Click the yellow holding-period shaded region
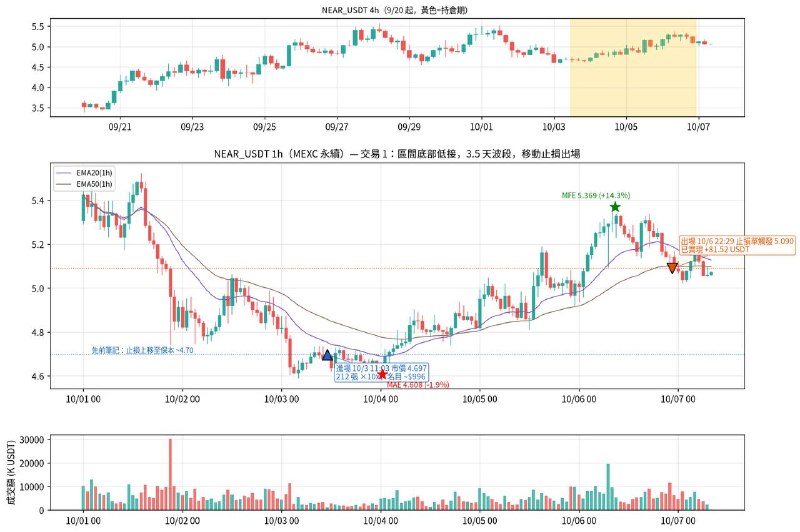The height and width of the screenshot is (532, 800). pyautogui.click(x=633, y=68)
